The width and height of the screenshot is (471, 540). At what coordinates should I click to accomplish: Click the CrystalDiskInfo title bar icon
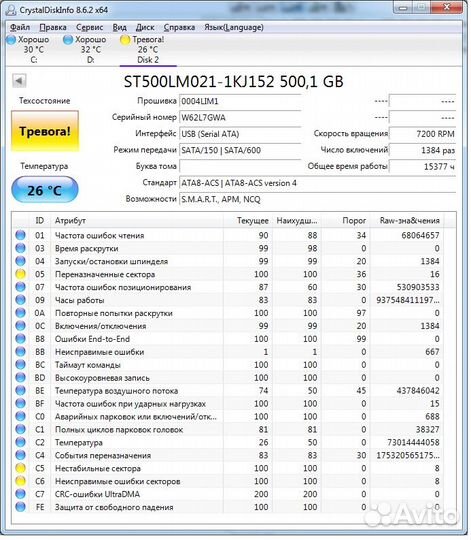pyautogui.click(x=11, y=10)
